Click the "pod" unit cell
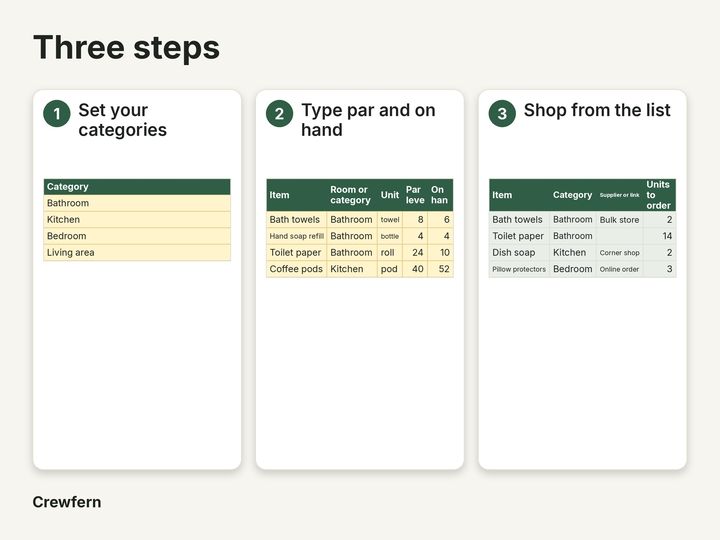720x540 pixels. [x=390, y=269]
